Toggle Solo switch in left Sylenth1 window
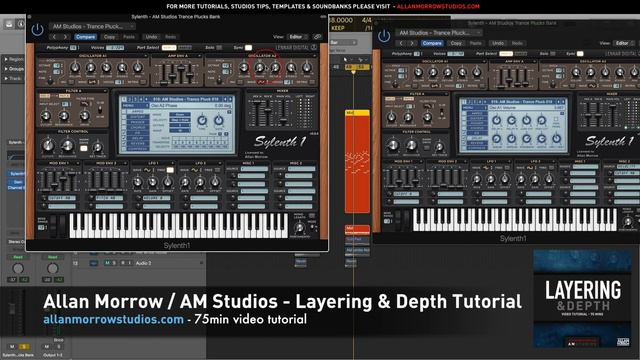 pyautogui.click(x=219, y=48)
